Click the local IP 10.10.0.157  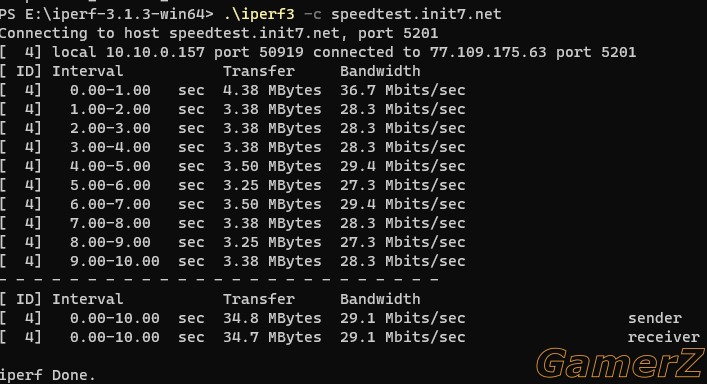[x=155, y=52]
